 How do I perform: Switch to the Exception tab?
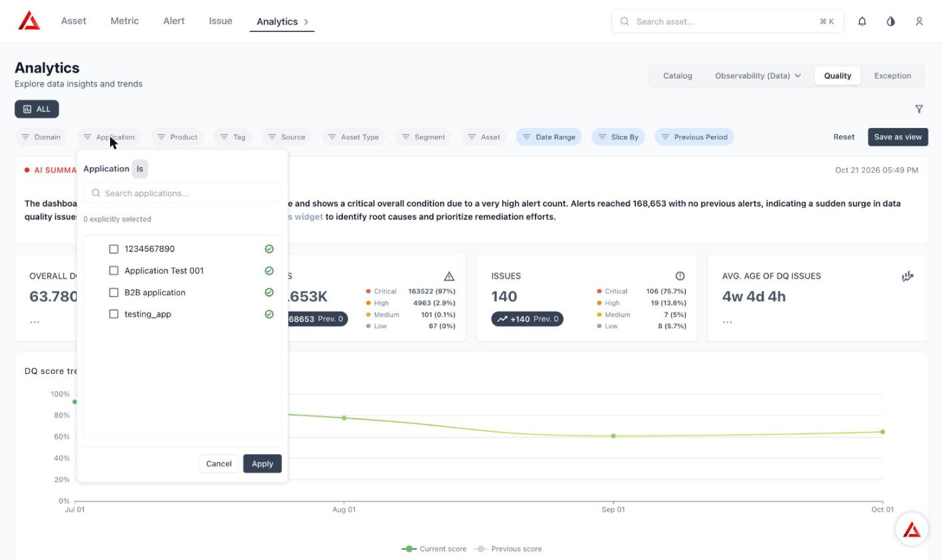click(892, 76)
